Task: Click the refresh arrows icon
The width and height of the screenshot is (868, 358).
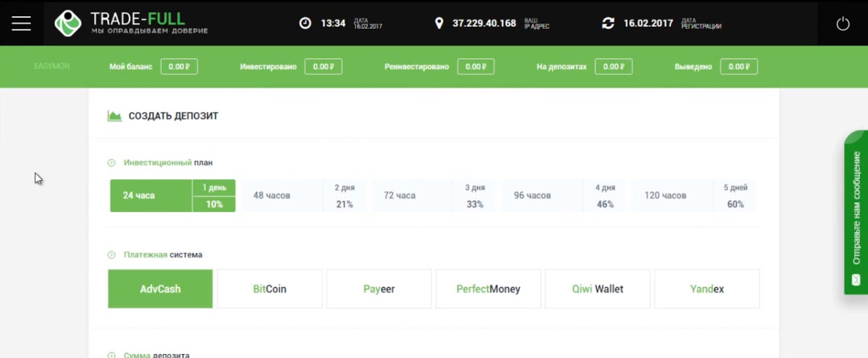Action: [608, 23]
